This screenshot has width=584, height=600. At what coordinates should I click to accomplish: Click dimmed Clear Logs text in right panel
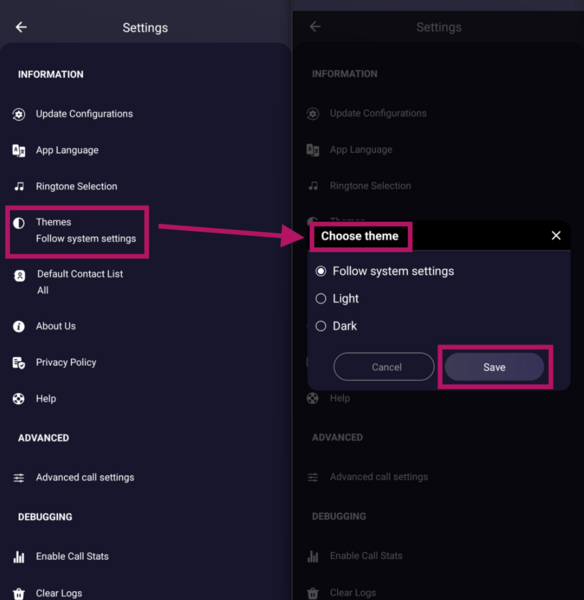[x=353, y=593]
